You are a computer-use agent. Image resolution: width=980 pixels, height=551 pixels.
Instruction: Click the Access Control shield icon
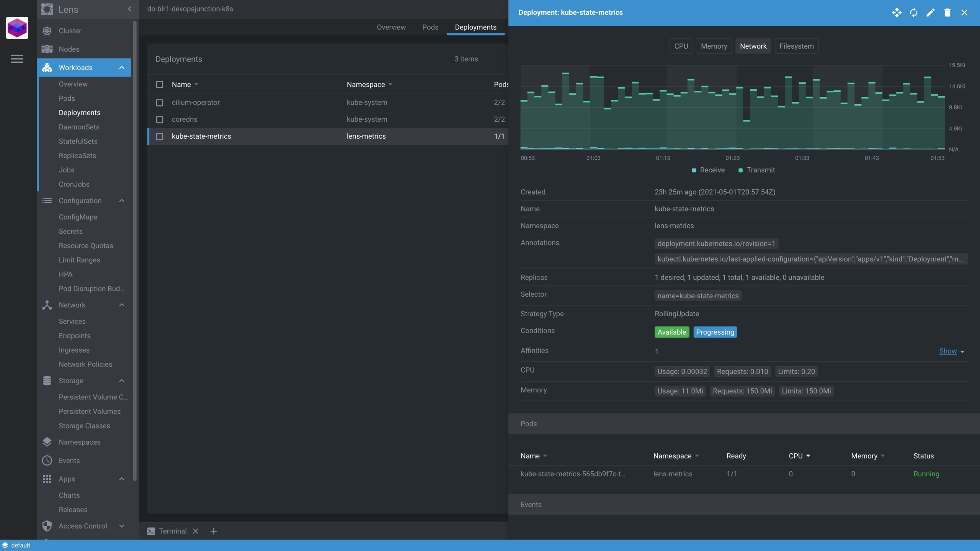tap(47, 526)
